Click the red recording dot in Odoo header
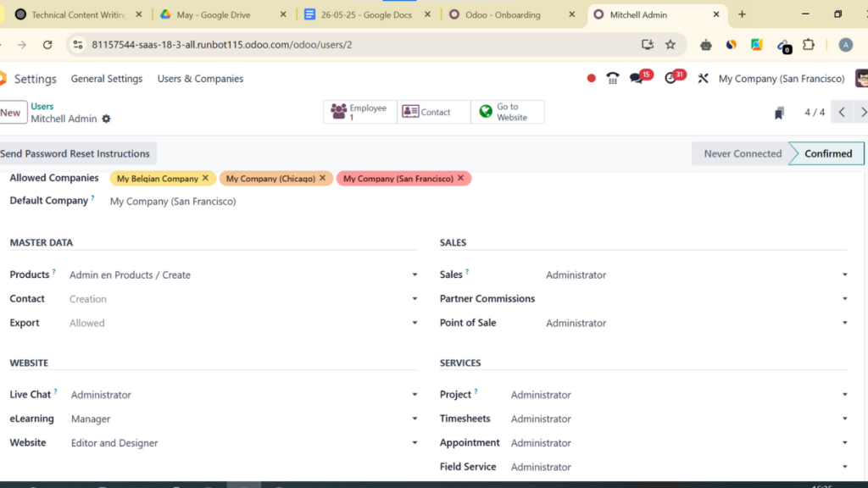 pos(591,79)
